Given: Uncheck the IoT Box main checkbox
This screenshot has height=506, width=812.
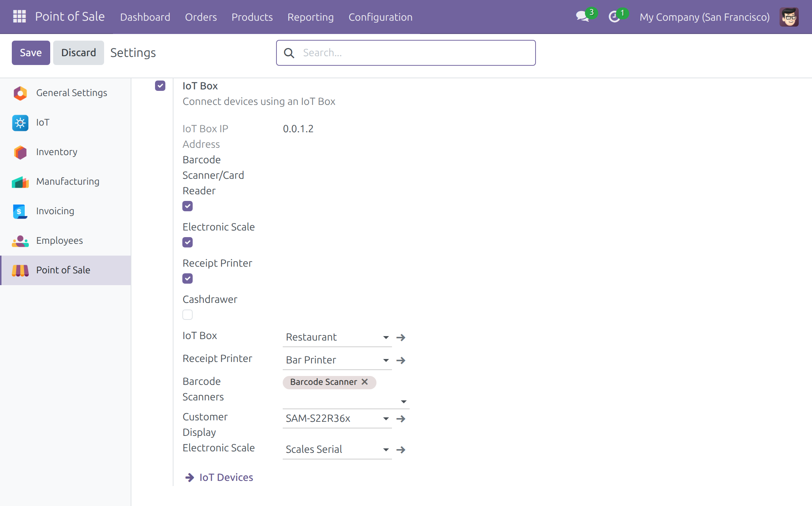Looking at the screenshot, I should pyautogui.click(x=160, y=86).
